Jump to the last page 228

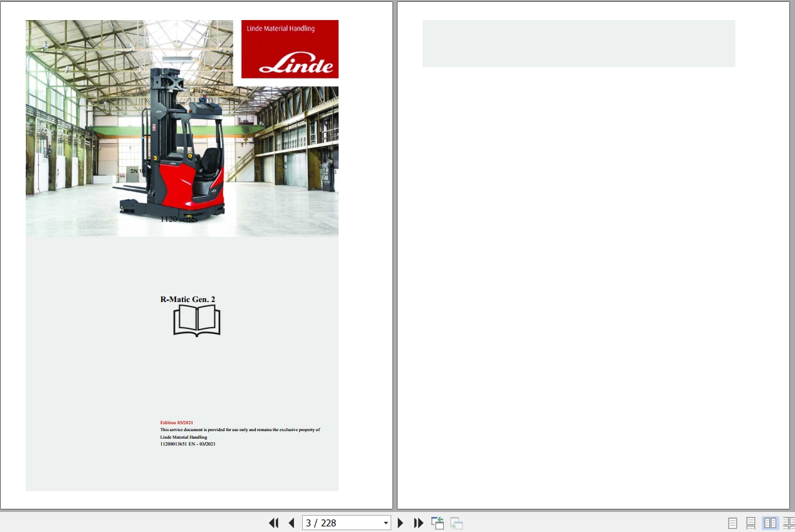(x=418, y=523)
